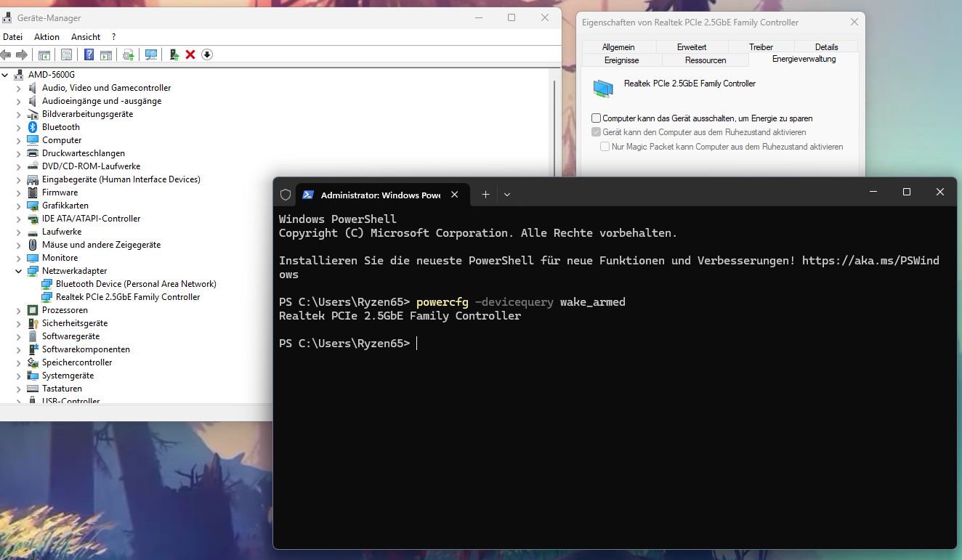Open the ? help menu
The image size is (962, 560).
pyautogui.click(x=113, y=37)
